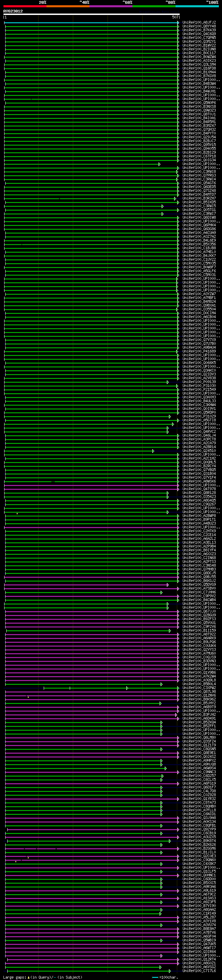
Task: Select the UniRef100_C3RWI8 hit label
Action: click(199, 172)
